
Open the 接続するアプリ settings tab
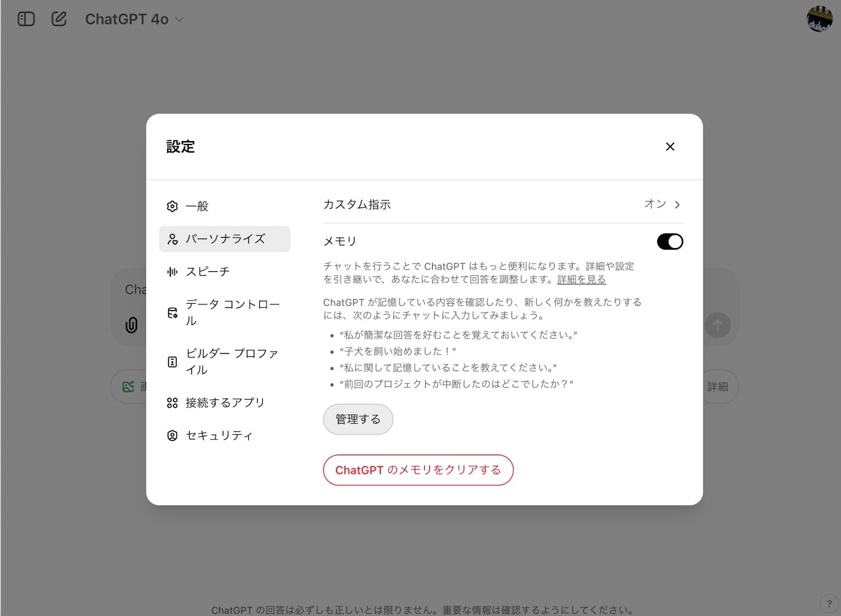click(x=224, y=403)
